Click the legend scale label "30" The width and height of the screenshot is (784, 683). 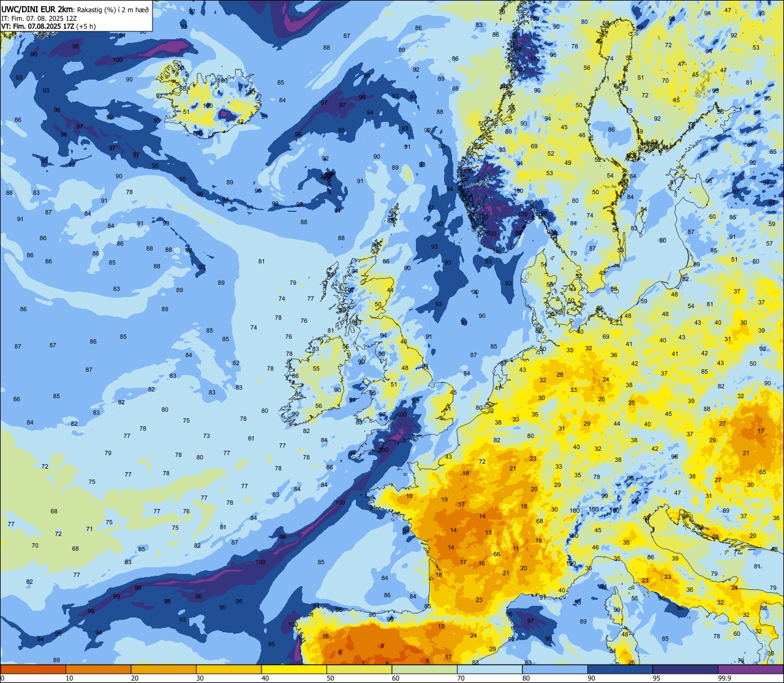200,678
